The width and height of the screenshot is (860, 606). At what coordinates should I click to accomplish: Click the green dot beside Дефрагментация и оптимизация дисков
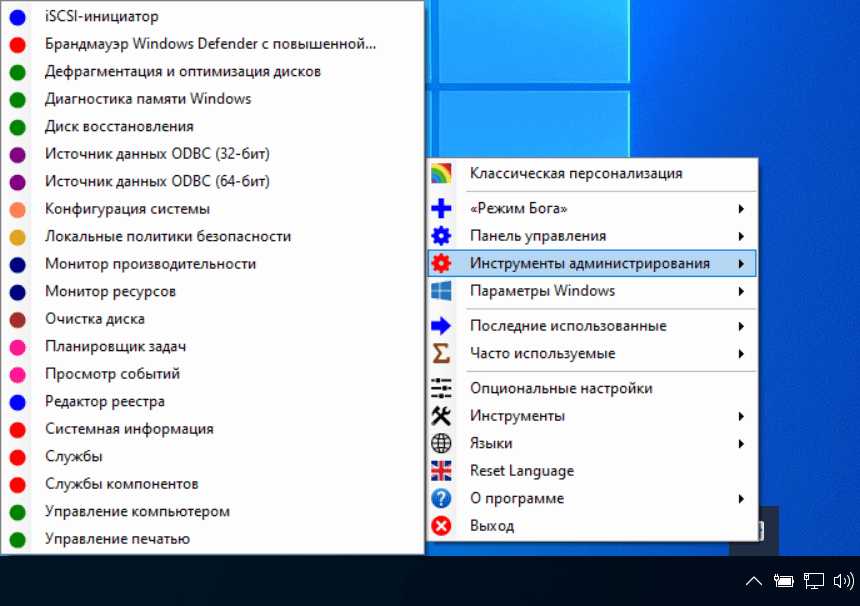[18, 72]
